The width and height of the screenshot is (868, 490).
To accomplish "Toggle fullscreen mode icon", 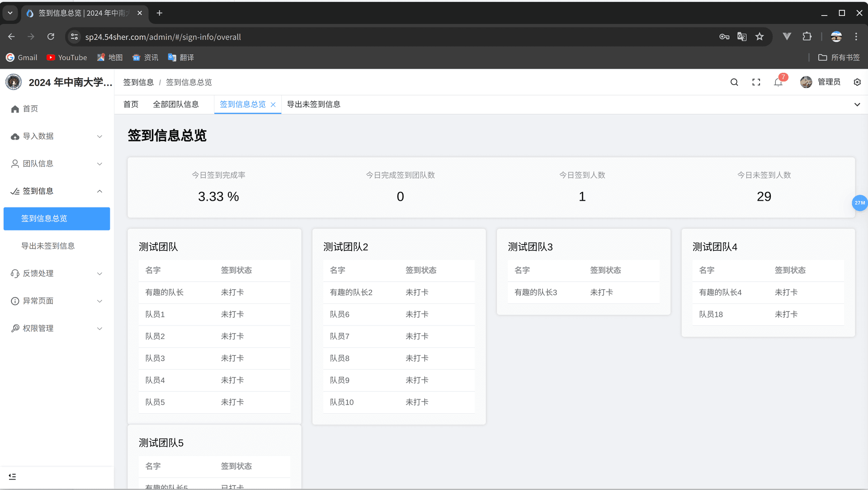I will point(756,82).
